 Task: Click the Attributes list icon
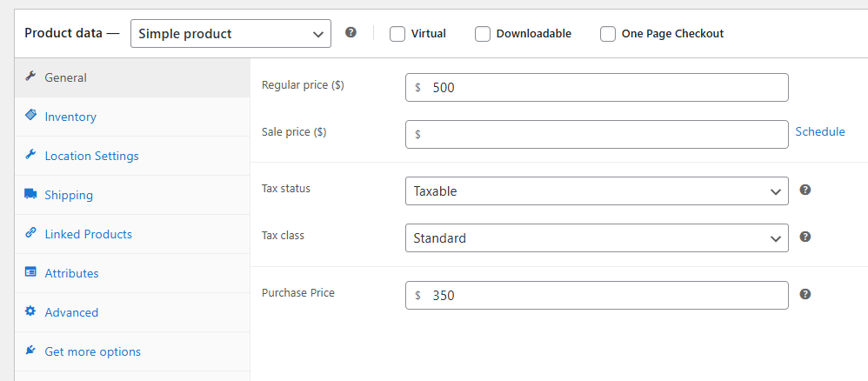tap(30, 272)
